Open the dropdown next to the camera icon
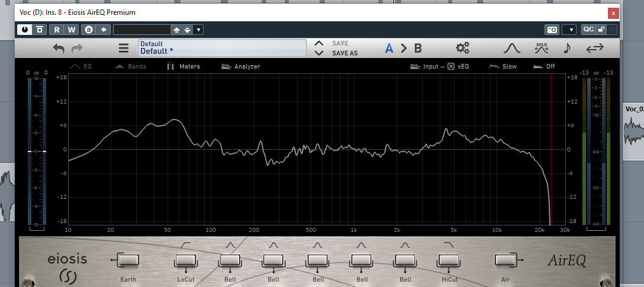Image resolution: width=644 pixels, height=287 pixels. pyautogui.click(x=569, y=30)
